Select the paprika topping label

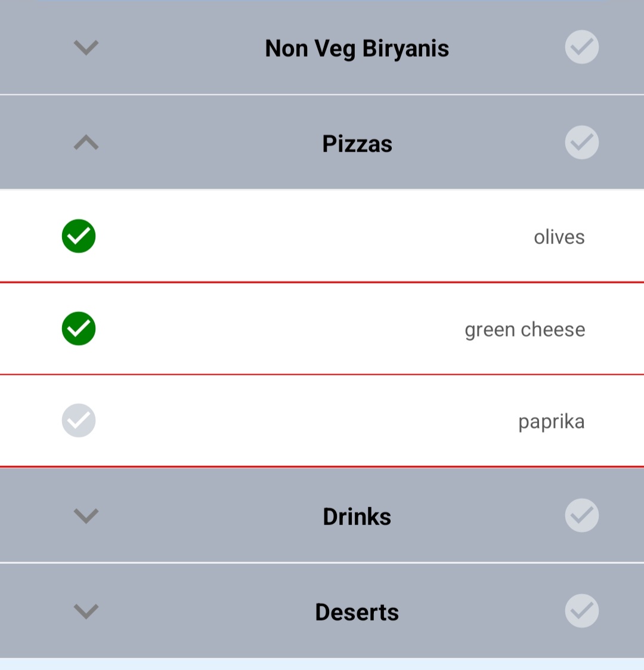click(x=552, y=422)
